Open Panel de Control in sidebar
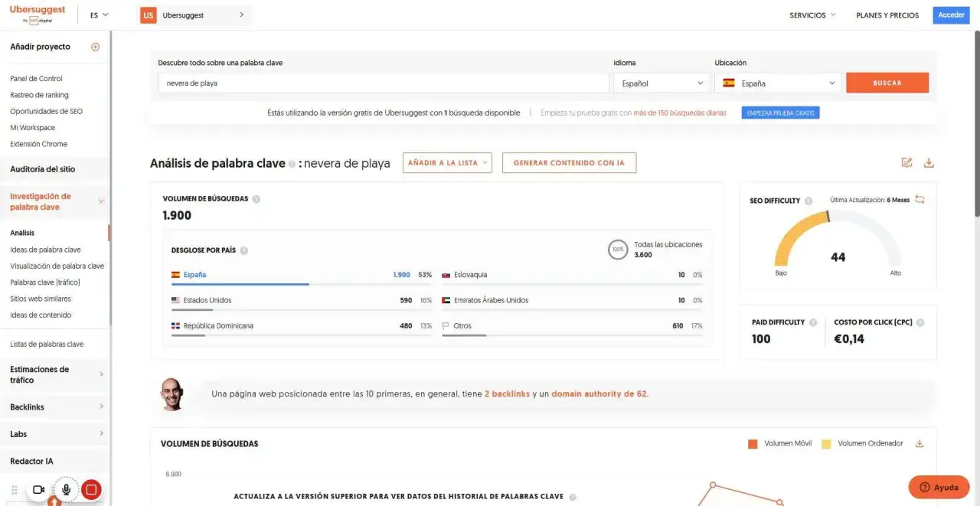The width and height of the screenshot is (980, 506). pos(36,79)
